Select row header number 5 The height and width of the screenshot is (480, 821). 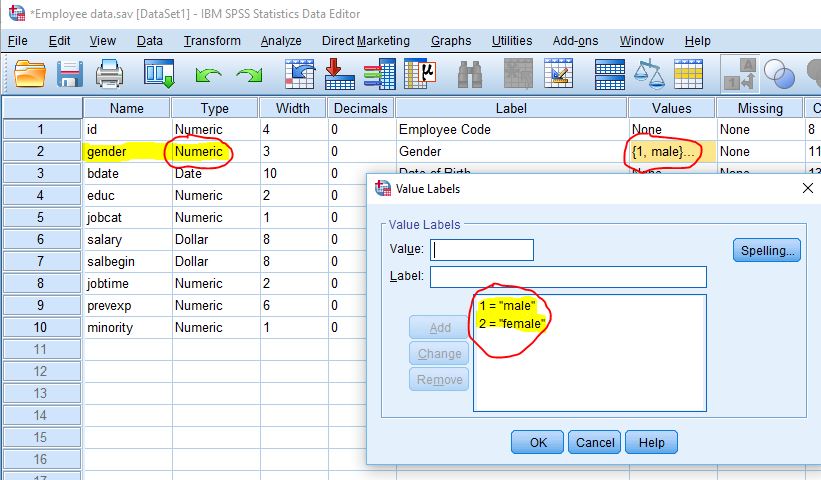(x=42, y=218)
